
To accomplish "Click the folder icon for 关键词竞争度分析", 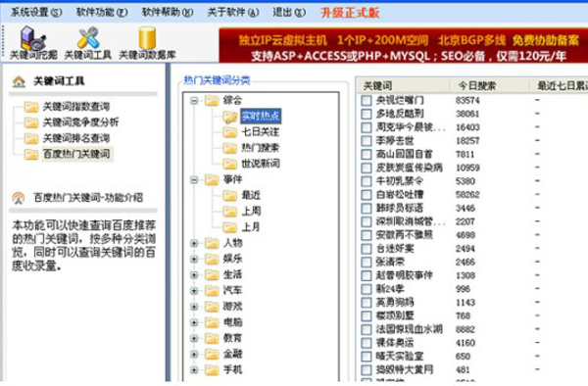I will click(x=31, y=122).
